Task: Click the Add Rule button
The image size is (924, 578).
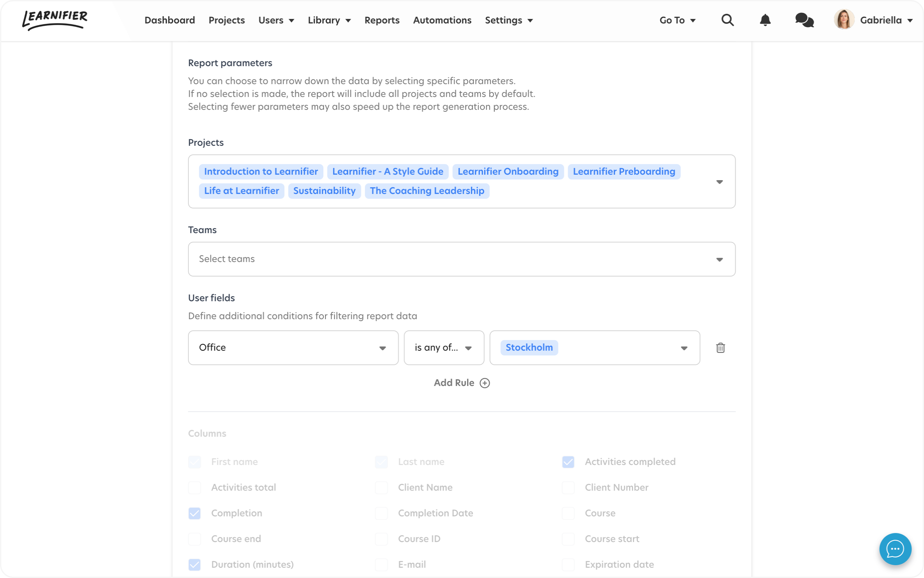Action: point(462,383)
